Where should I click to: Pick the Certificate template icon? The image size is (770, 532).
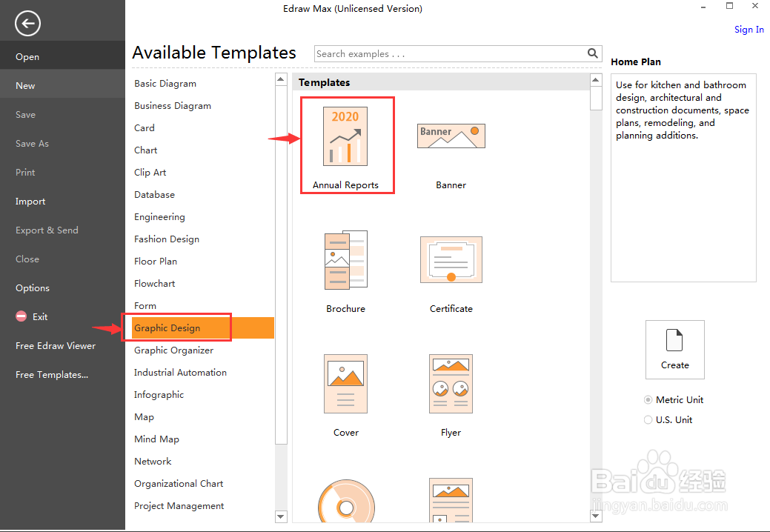[451, 259]
